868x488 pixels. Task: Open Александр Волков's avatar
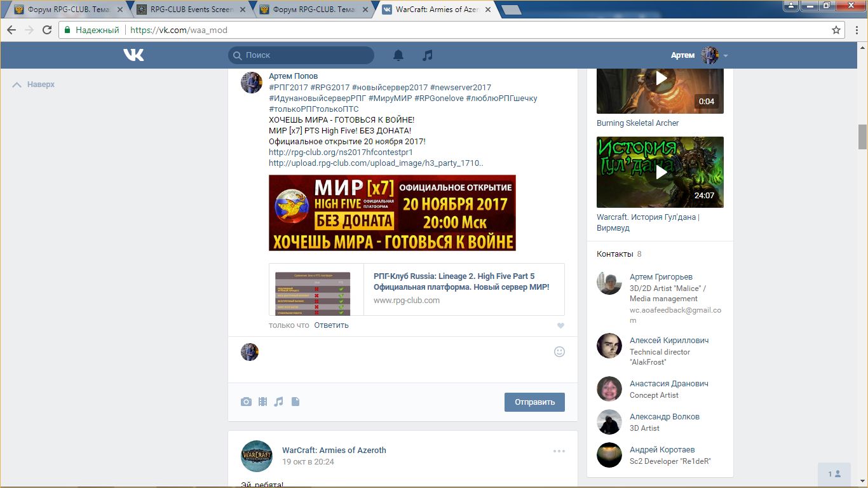point(609,422)
